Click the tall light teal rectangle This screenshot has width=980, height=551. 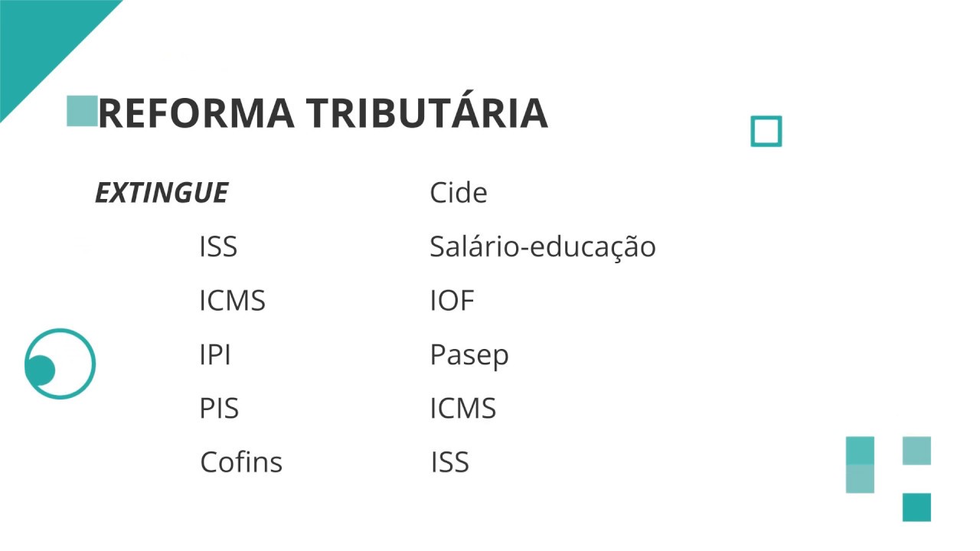860,465
